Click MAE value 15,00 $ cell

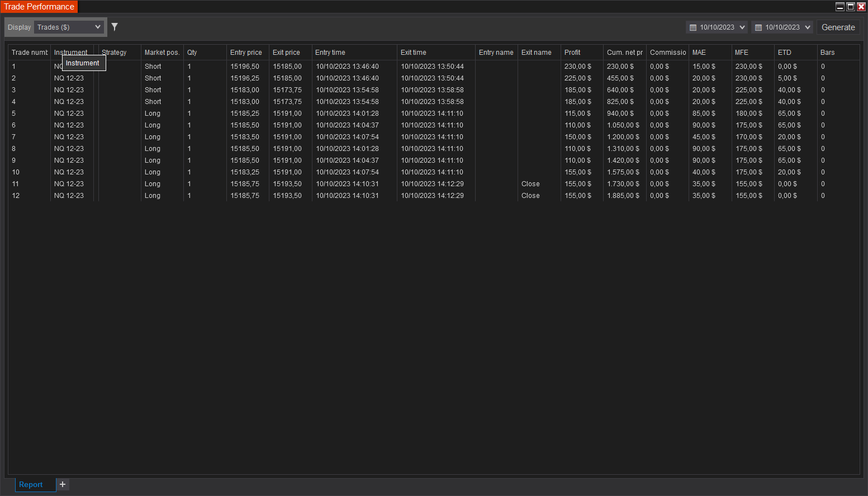click(704, 67)
